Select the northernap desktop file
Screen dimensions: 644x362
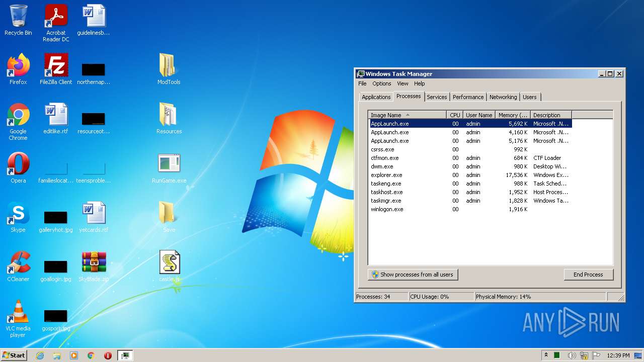tap(94, 73)
